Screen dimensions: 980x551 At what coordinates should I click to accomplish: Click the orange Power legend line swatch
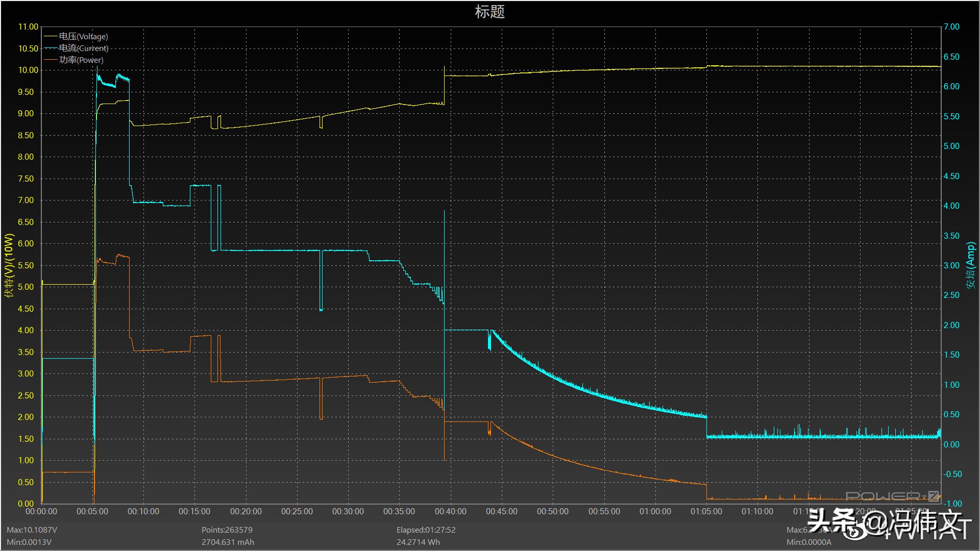(51, 60)
